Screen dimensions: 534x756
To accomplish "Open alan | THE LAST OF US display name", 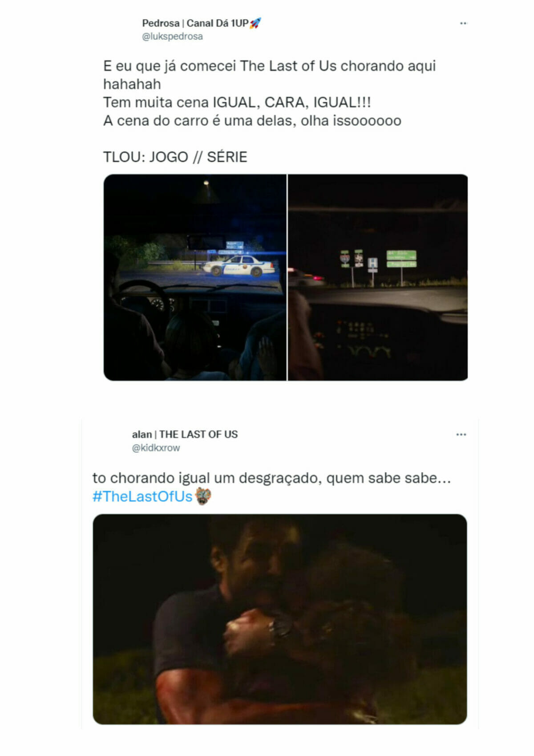I will [185, 434].
